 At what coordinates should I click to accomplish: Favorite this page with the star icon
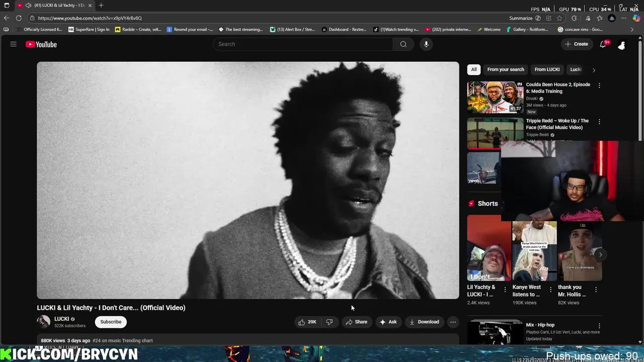(559, 18)
